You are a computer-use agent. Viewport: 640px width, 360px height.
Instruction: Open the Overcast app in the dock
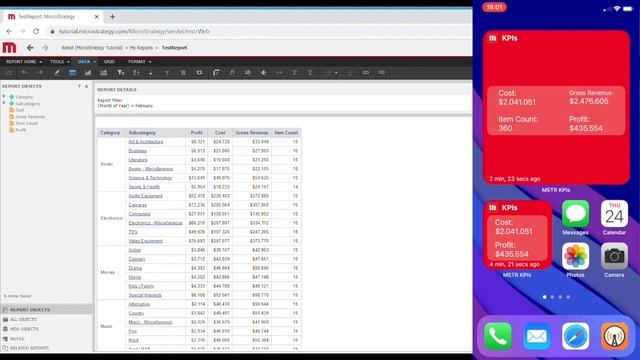point(614,336)
